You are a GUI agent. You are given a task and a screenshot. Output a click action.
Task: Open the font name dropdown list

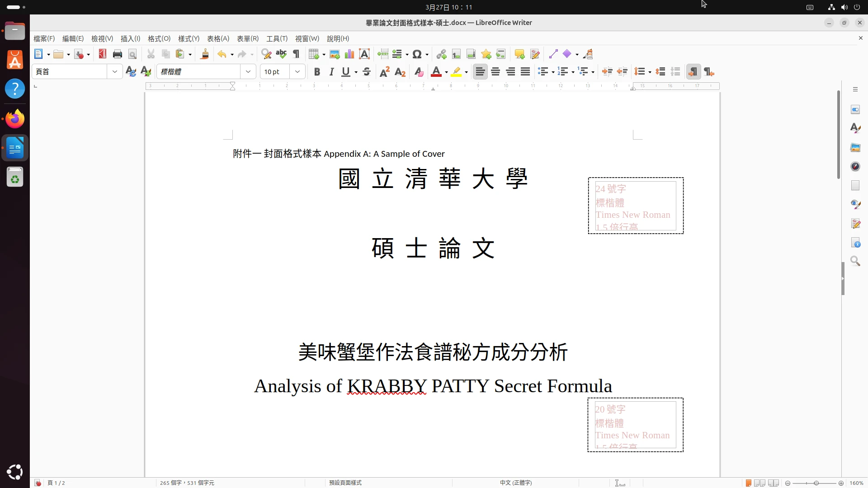pos(248,72)
